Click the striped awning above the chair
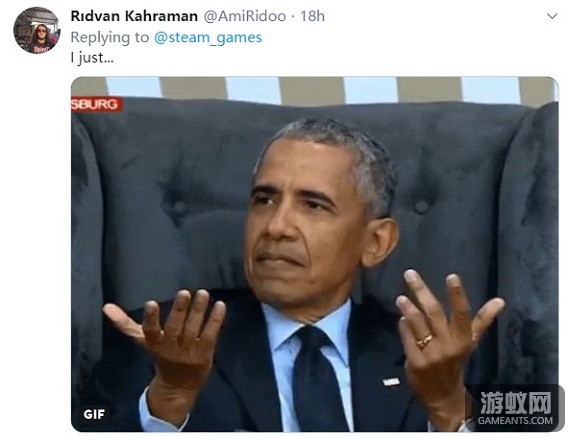 [314, 90]
